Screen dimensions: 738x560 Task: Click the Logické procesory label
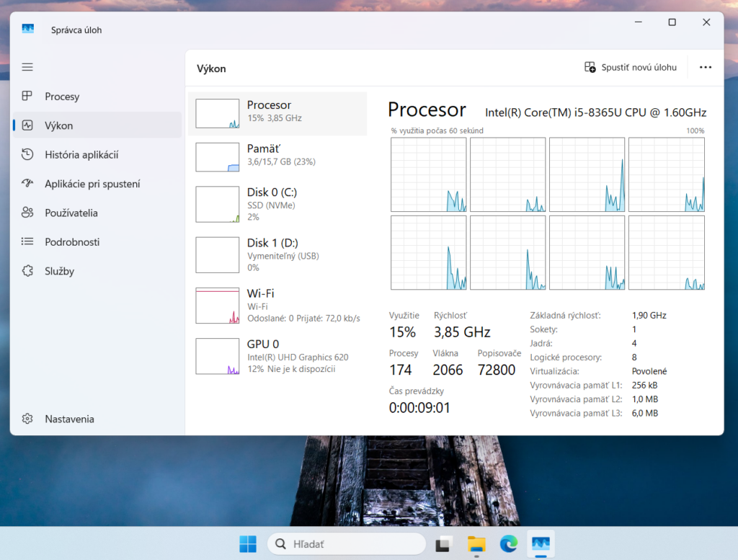(x=566, y=357)
